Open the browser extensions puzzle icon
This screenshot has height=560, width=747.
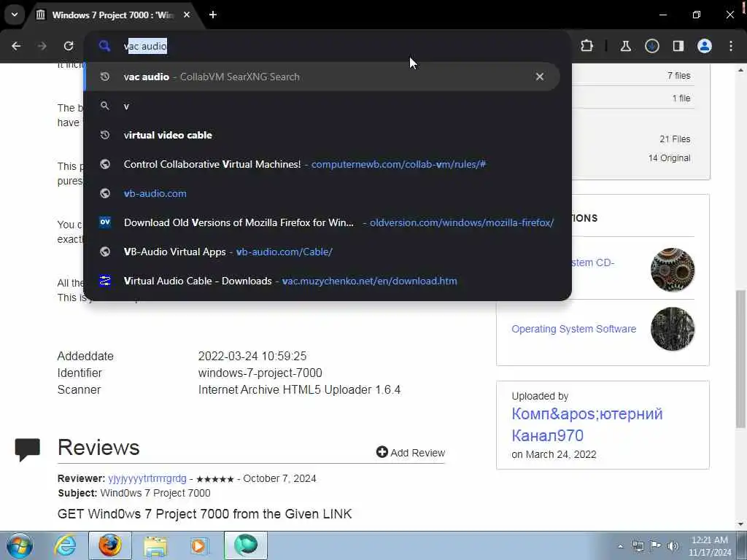[x=587, y=46]
